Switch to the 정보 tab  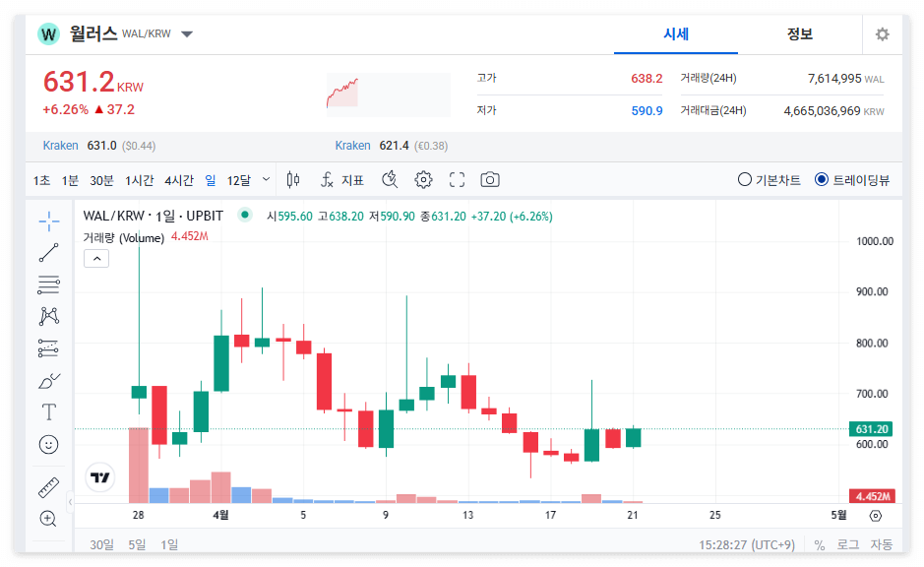coord(800,34)
